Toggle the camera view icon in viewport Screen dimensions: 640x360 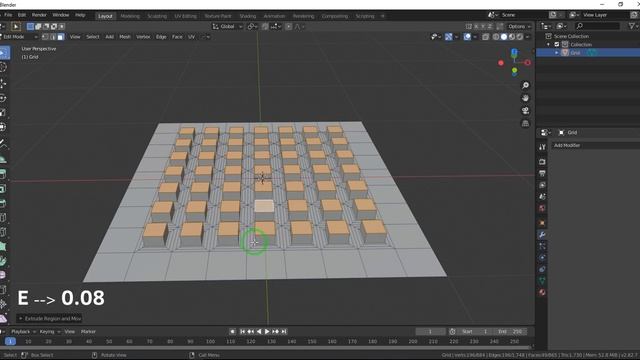pyautogui.click(x=525, y=111)
